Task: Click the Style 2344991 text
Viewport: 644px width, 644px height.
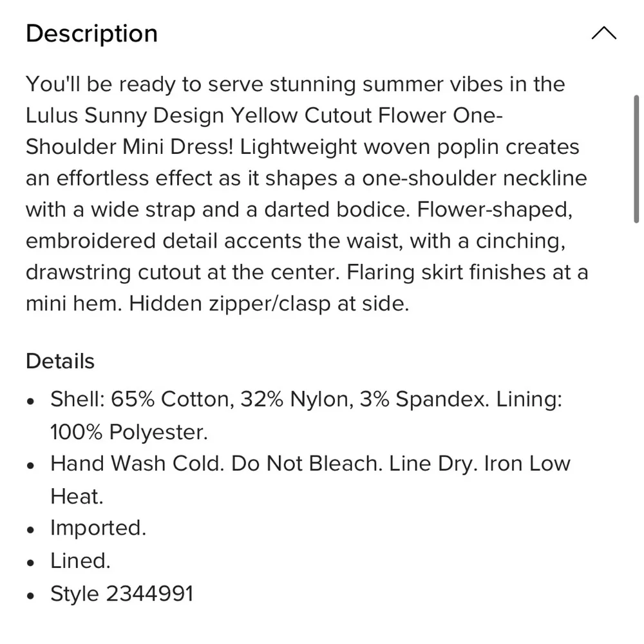Action: (x=121, y=593)
